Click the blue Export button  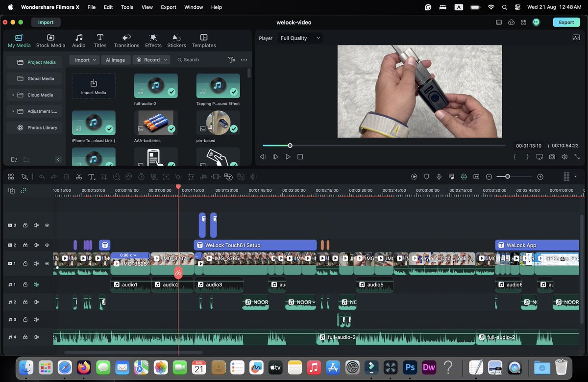[x=566, y=22]
